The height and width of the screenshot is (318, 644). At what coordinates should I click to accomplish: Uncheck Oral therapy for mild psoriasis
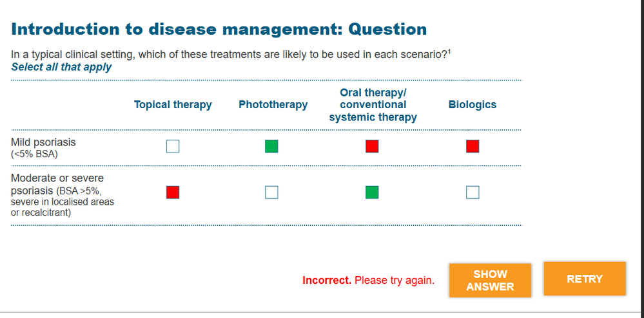[x=372, y=147]
